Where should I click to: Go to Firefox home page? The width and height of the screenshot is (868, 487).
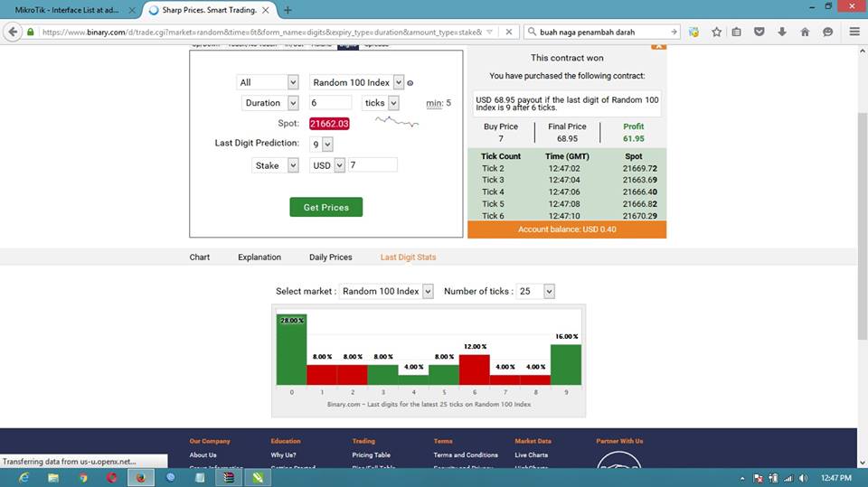[x=805, y=33]
